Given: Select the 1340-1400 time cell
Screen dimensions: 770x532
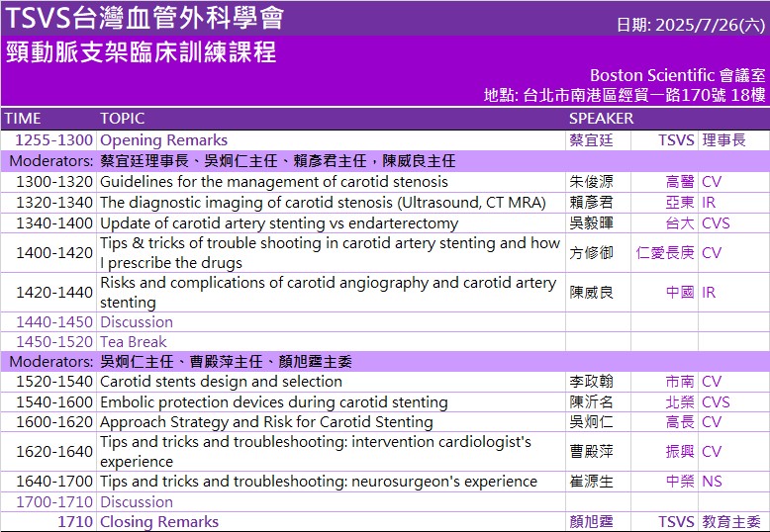Looking at the screenshot, I should [x=54, y=223].
